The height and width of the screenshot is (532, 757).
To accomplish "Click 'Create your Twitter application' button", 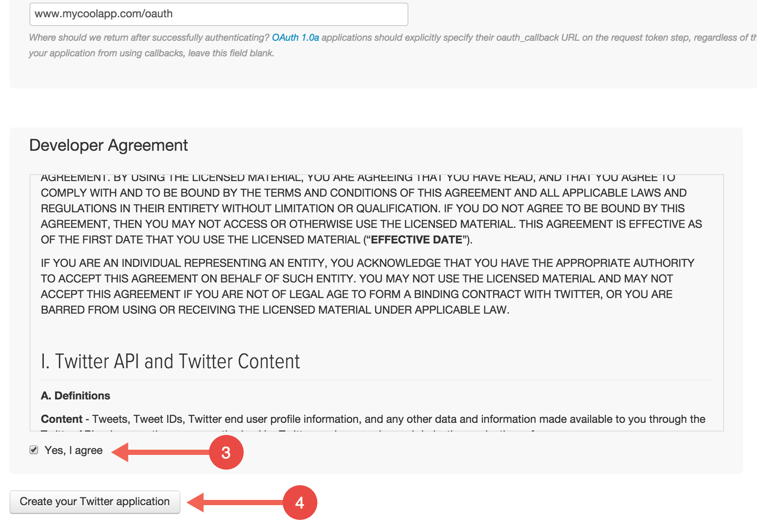I will tap(95, 502).
